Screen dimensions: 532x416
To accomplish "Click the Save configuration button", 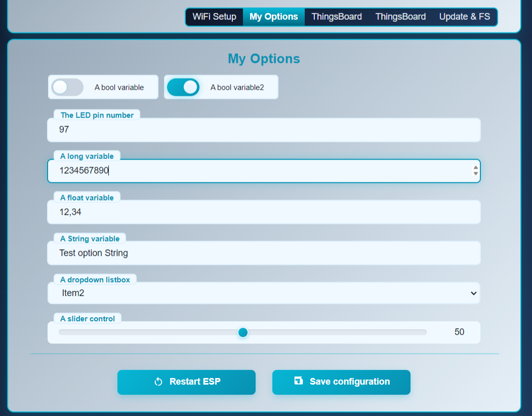I will (341, 382).
